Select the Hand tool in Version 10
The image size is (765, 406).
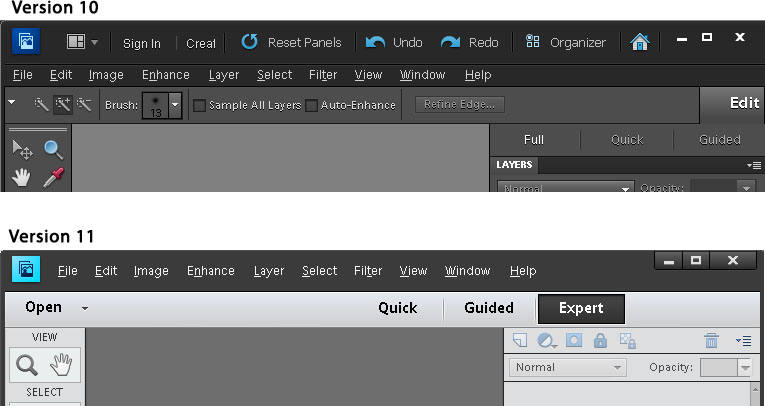tap(21, 178)
